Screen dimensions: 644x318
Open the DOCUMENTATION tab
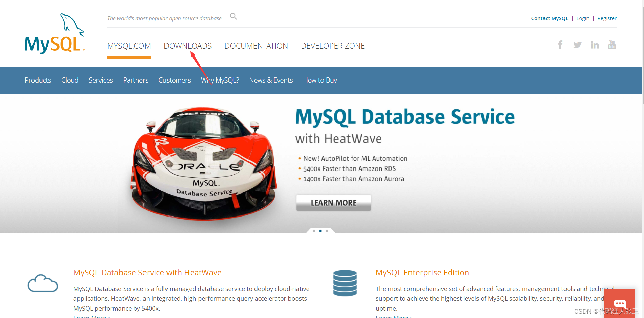[256, 46]
